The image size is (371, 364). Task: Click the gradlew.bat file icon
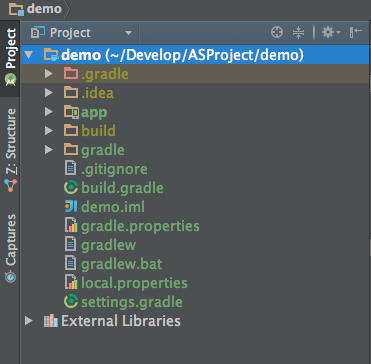(x=71, y=264)
